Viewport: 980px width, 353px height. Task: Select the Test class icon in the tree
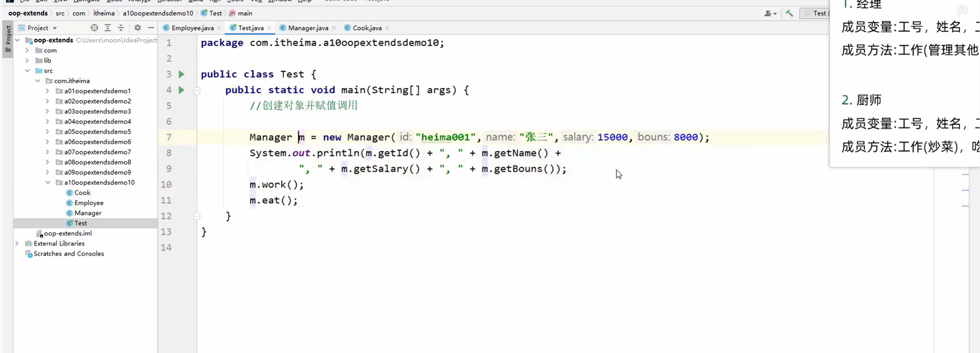point(70,223)
